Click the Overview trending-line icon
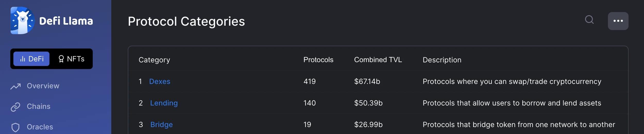This screenshot has height=134, width=644. [15, 86]
